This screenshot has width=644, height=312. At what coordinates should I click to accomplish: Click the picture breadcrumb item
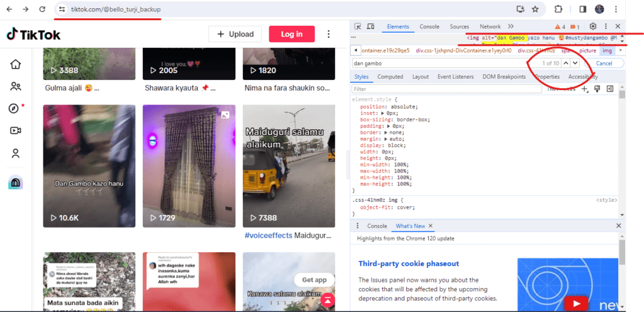tap(587, 50)
